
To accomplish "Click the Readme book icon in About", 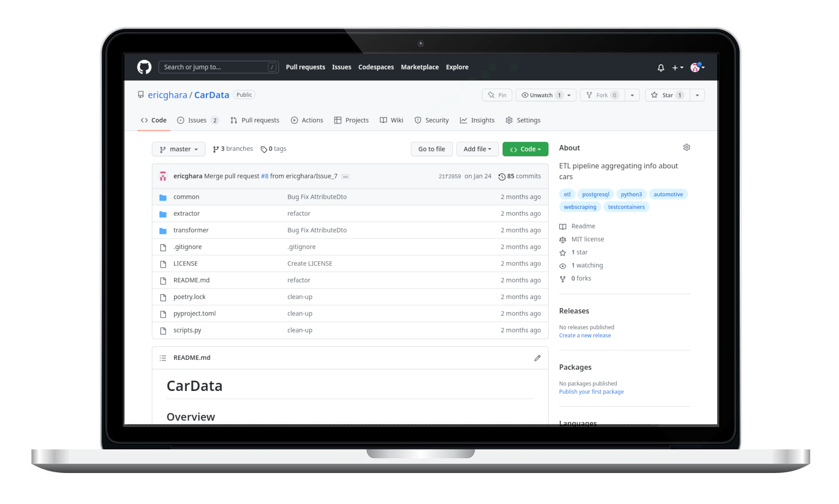I will tap(563, 227).
